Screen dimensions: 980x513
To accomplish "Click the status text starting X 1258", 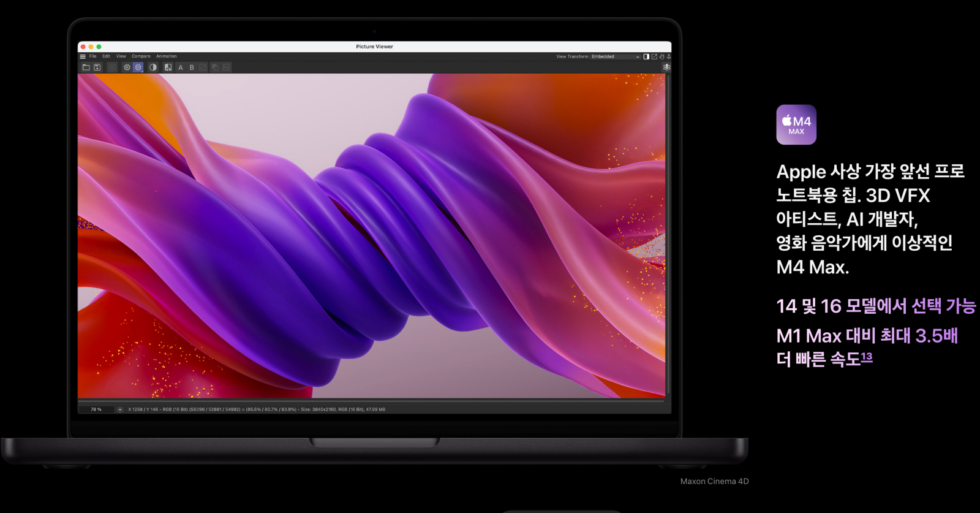I will tap(257, 409).
